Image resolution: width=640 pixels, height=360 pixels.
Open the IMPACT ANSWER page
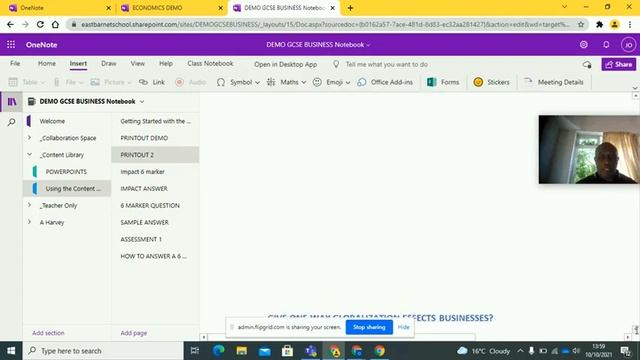[144, 189]
